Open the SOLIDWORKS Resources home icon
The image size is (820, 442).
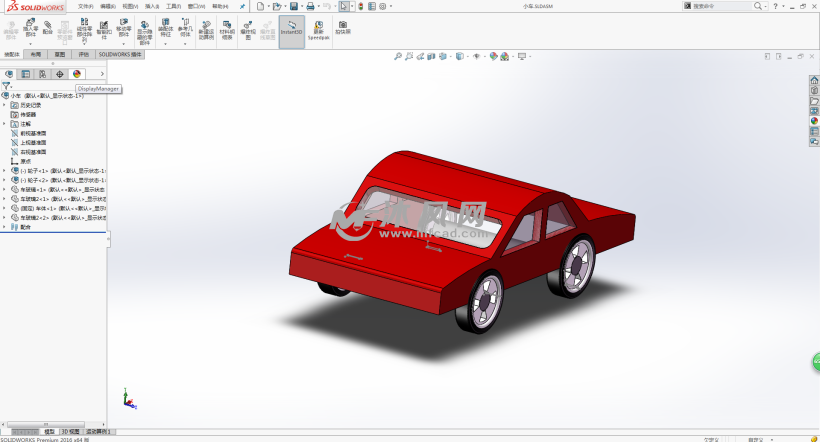coord(814,80)
